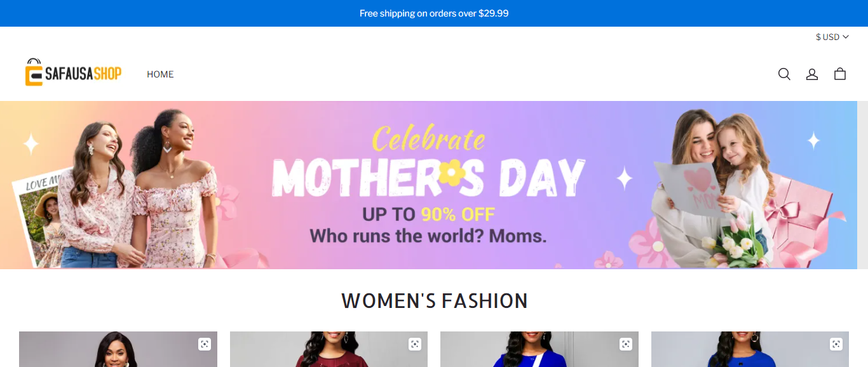
Task: Open the shopping bag cart icon
Action: pyautogui.click(x=840, y=74)
